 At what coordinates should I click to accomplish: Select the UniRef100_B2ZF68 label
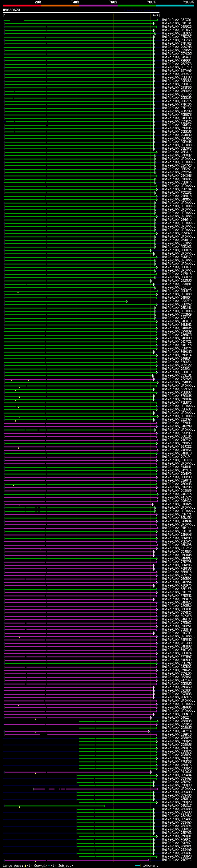point(176,389)
